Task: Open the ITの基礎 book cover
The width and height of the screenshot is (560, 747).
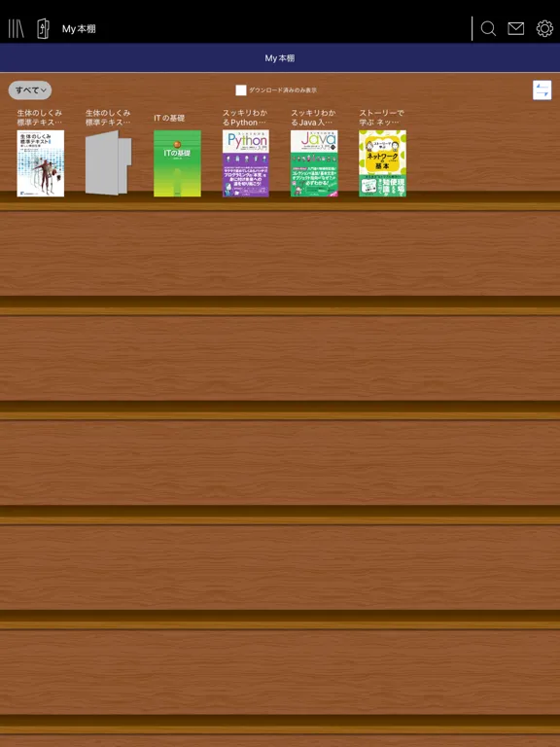Action: pos(177,163)
